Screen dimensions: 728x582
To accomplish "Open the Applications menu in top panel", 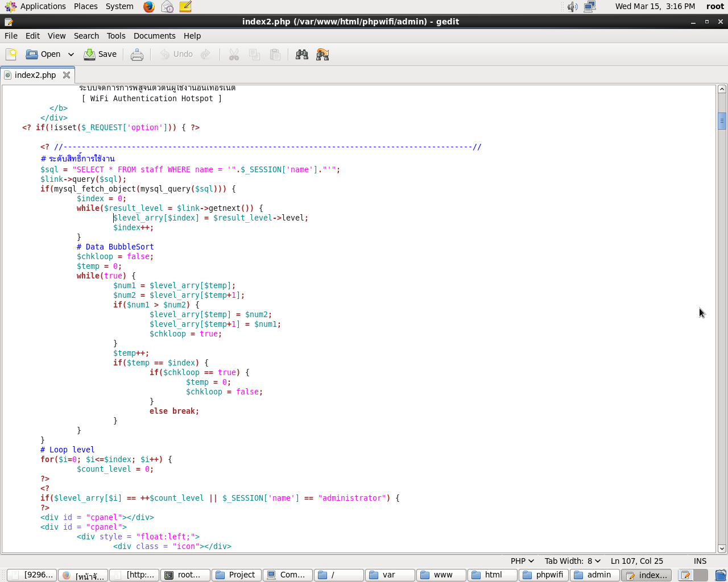I will point(35,6).
